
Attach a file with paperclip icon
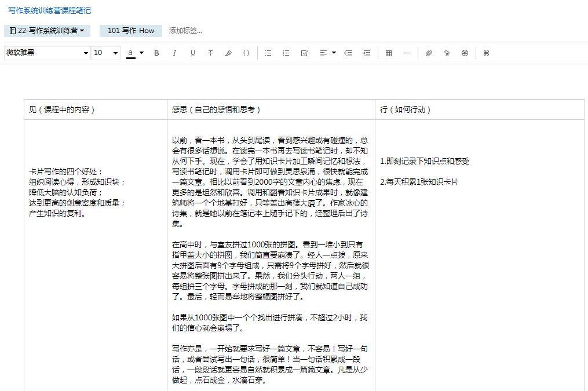(x=429, y=53)
